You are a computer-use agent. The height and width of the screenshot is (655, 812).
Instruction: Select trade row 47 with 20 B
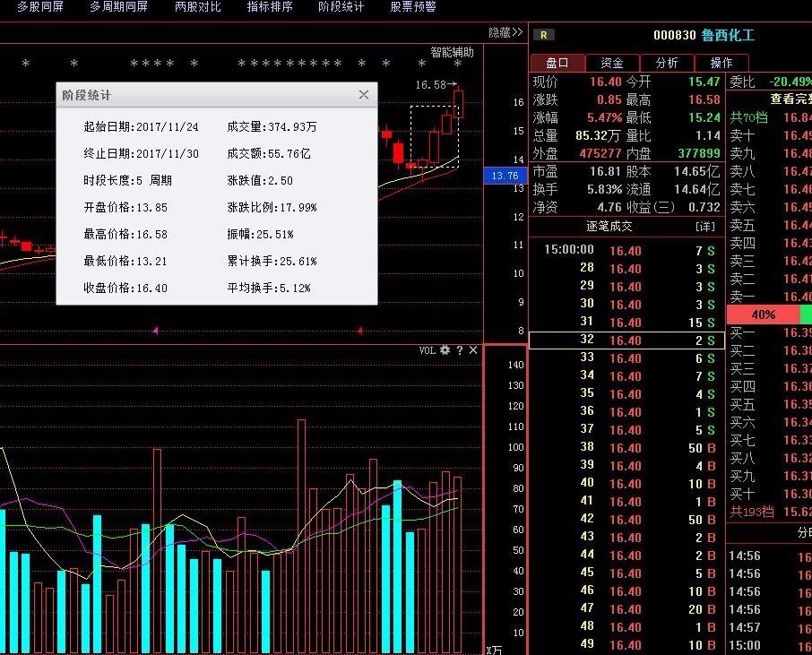pos(626,609)
